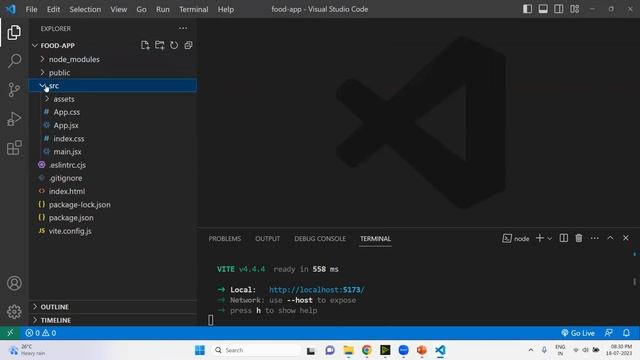This screenshot has height=360, width=640.
Task: Switch to the PROBLEMS tab
Action: pos(224,239)
